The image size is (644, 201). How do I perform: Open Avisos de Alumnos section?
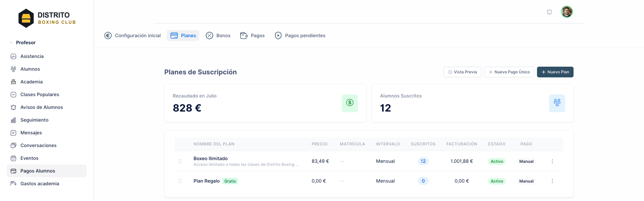47,107
